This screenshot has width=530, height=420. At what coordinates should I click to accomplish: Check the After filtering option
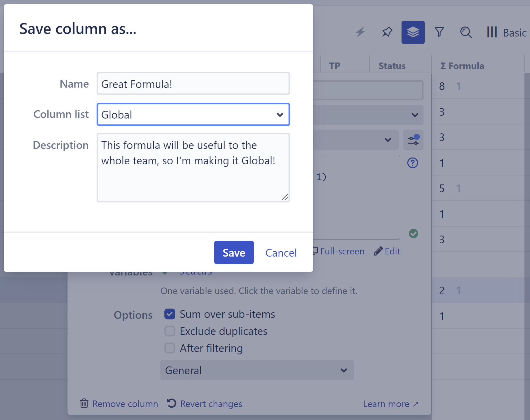[x=170, y=348]
